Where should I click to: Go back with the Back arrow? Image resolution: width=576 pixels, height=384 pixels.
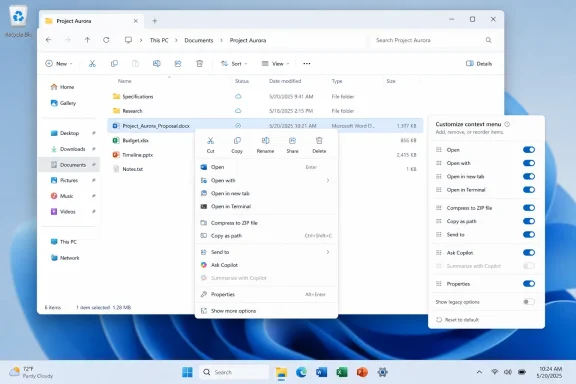click(x=48, y=40)
